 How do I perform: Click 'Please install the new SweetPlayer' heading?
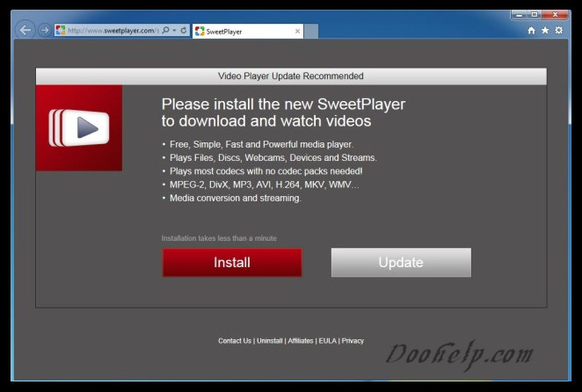(x=283, y=105)
